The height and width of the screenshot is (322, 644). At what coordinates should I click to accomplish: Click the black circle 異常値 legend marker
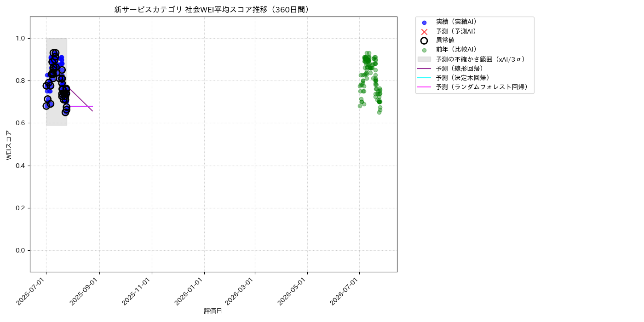424,40
